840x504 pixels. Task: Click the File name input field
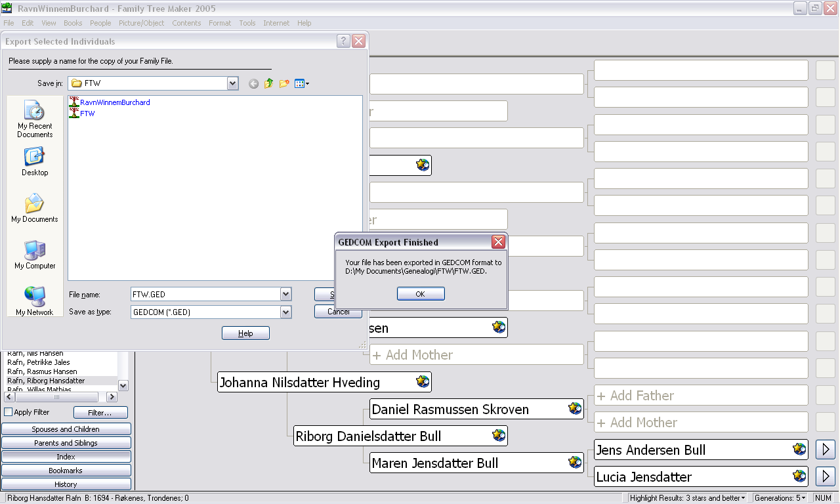pyautogui.click(x=205, y=295)
